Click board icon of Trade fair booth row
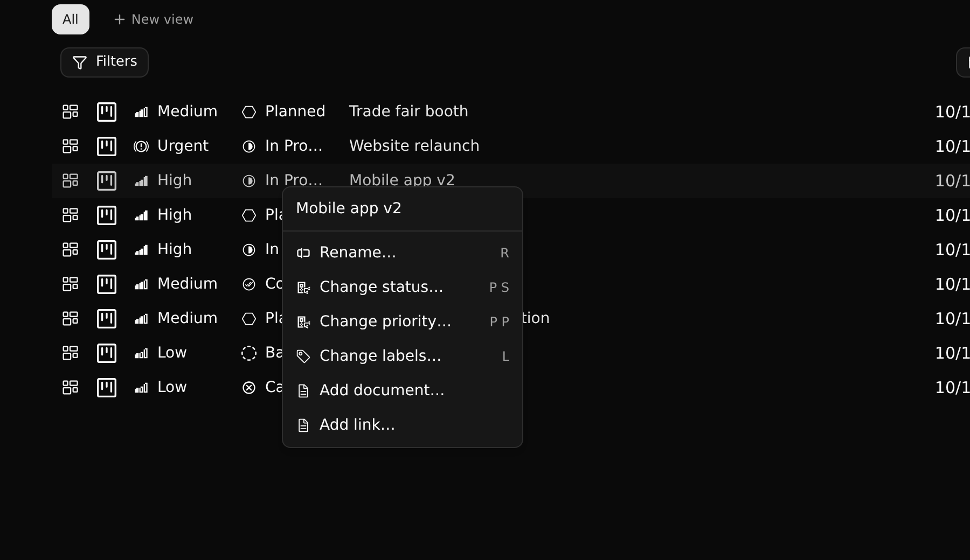This screenshot has height=560, width=970. tap(107, 112)
